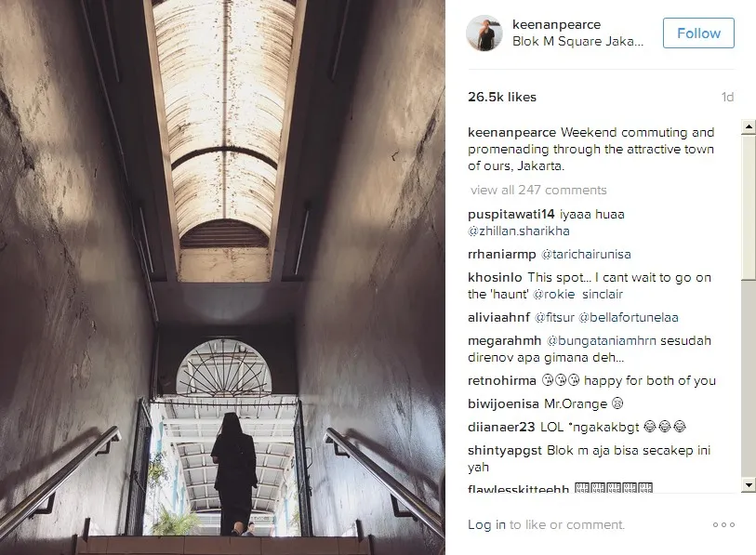The height and width of the screenshot is (555, 756).
Task: Open khosinlo commenter profile
Action: [495, 277]
